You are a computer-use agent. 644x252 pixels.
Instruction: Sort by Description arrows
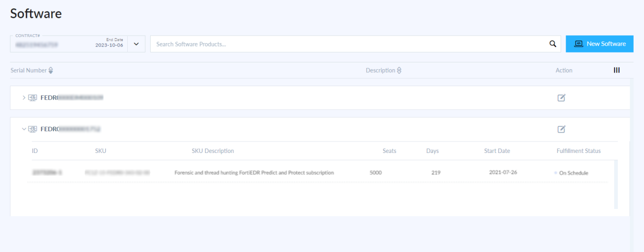tap(399, 70)
